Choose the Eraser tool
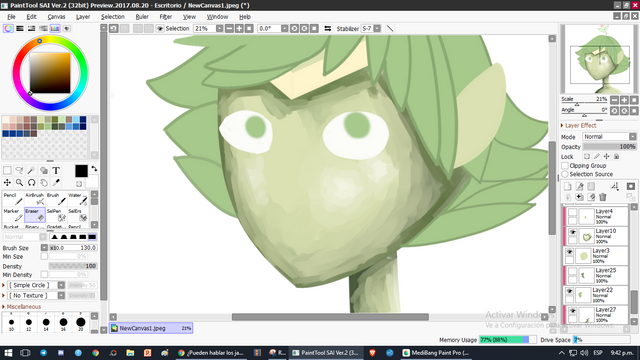Screen dimensions: 640x360 [35, 215]
